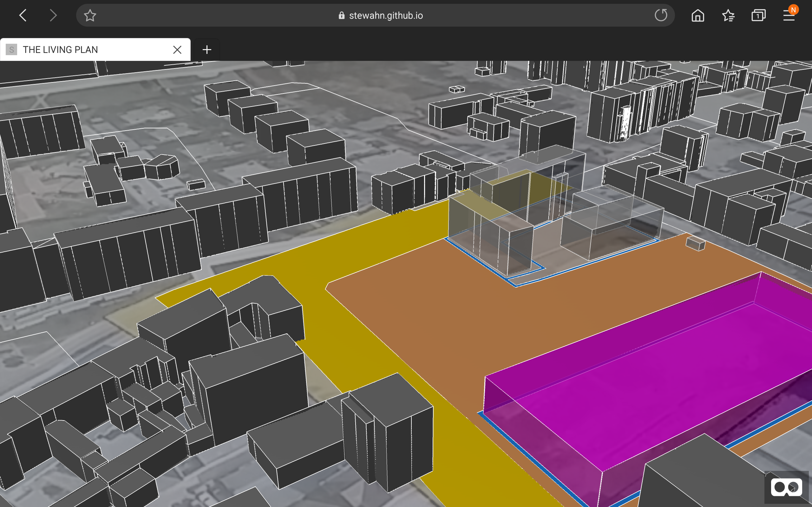Open a new tab with plus button

[207, 50]
